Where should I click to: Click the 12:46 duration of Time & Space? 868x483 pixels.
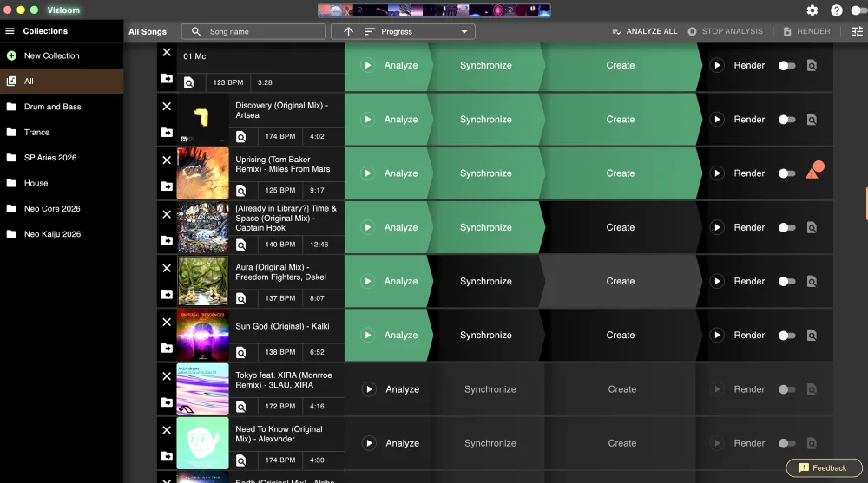pos(319,244)
